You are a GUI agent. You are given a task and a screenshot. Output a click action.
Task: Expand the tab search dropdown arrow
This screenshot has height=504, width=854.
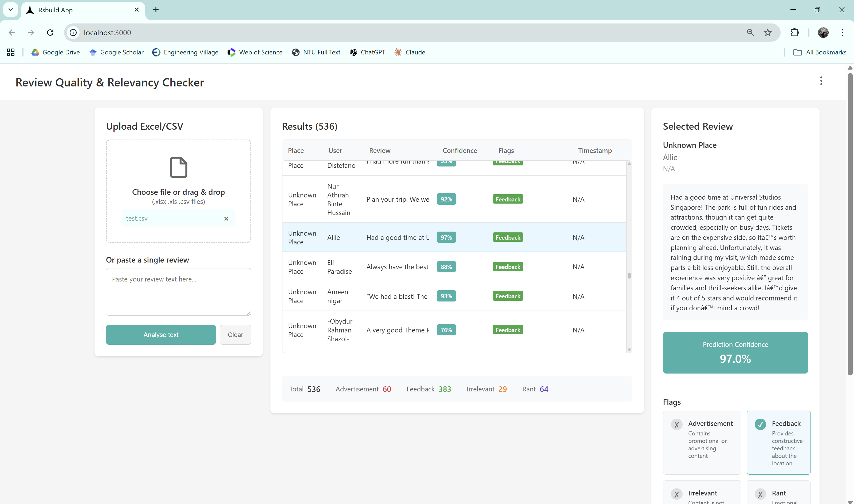[x=10, y=10]
